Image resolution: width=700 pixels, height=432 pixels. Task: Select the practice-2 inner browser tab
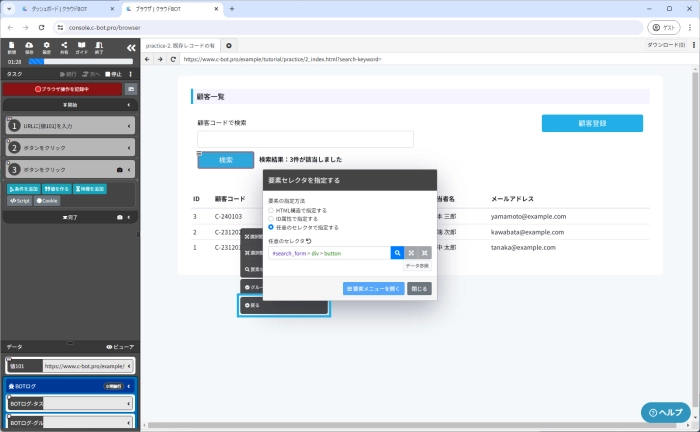coord(180,45)
